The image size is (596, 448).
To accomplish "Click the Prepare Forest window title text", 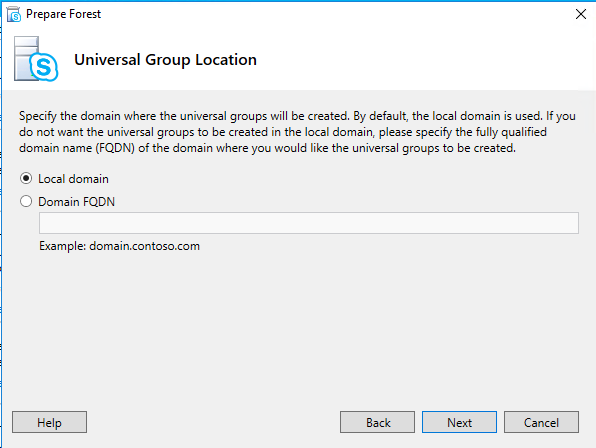I will [63, 14].
